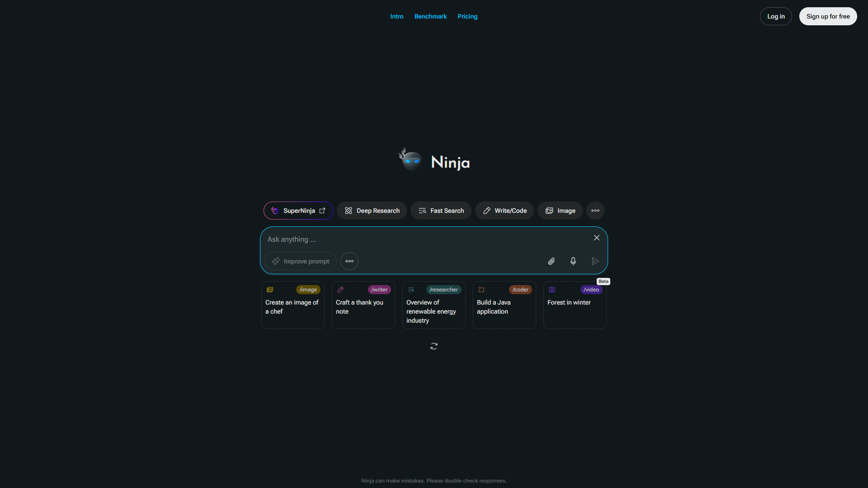Select the Deep Research mode
The height and width of the screenshot is (488, 868).
coord(372,211)
